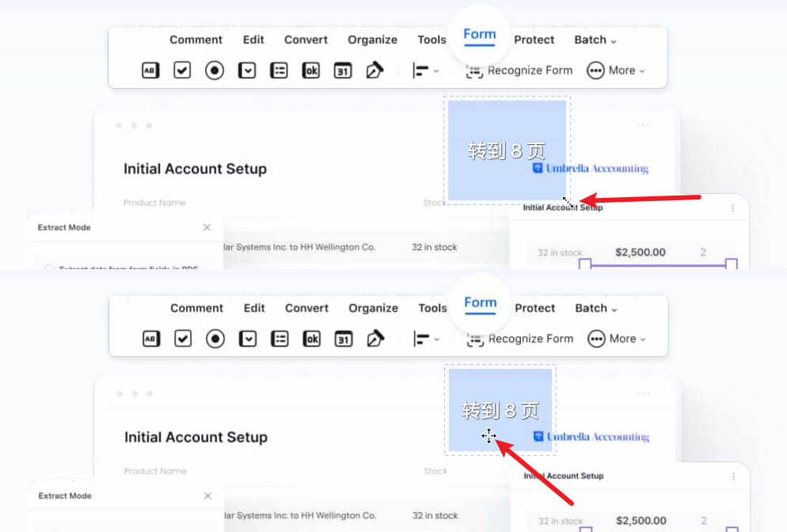Screen dimensions: 787x532
Task: Select the extract data radio button in upper panel
Action: [x=49, y=269]
